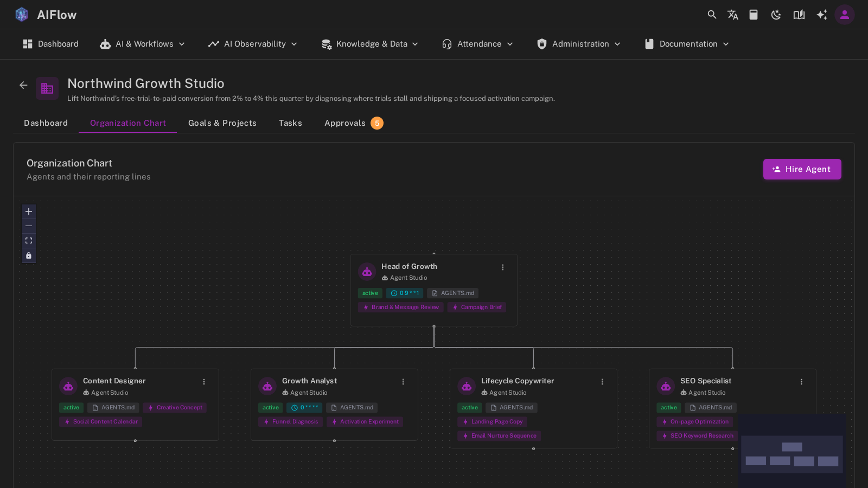The image size is (868, 488).
Task: Open Content Designer options menu
Action: click(x=204, y=382)
